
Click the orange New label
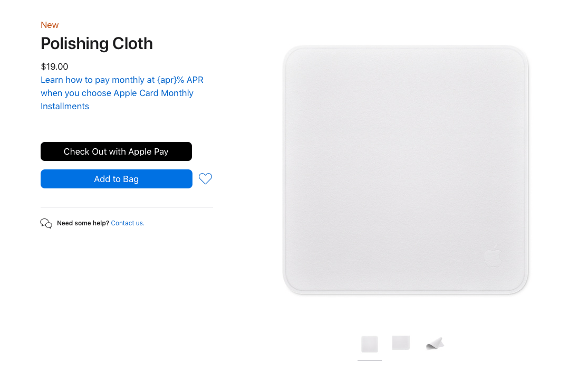[50, 25]
